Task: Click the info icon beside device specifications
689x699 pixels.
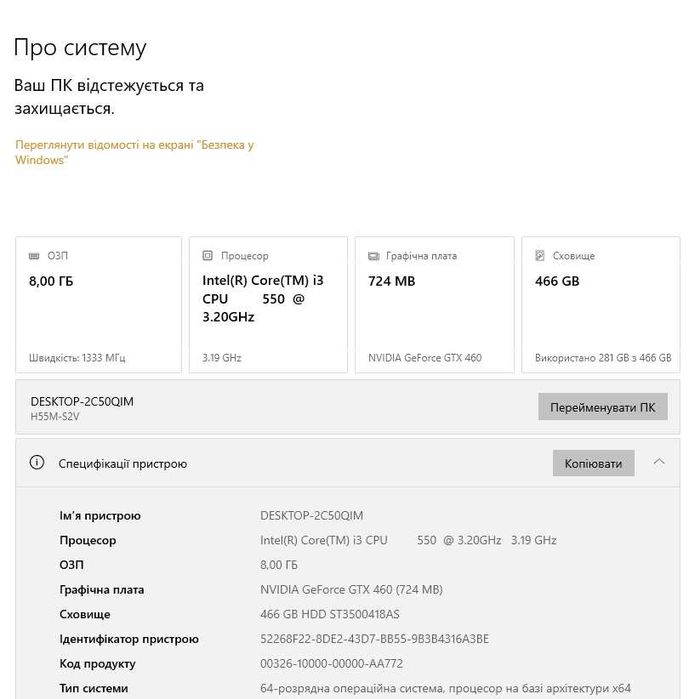Action: (x=37, y=463)
